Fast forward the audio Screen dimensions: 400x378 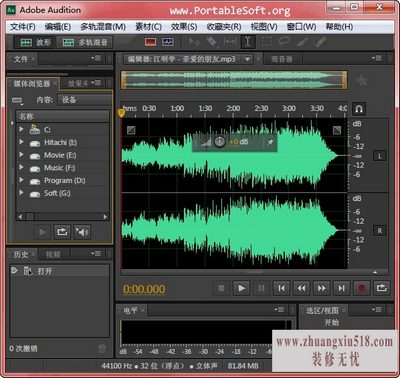(322, 288)
